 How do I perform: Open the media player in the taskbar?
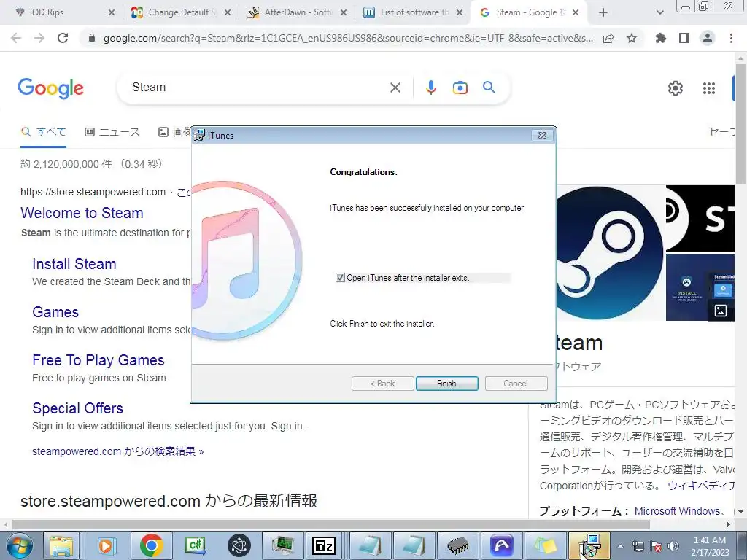tap(105, 546)
